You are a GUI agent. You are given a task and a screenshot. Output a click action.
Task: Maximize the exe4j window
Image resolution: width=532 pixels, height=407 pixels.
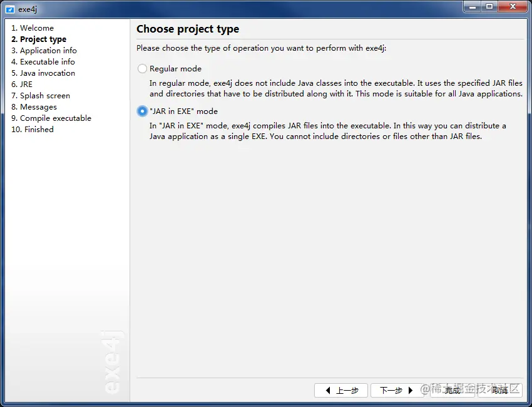489,6
